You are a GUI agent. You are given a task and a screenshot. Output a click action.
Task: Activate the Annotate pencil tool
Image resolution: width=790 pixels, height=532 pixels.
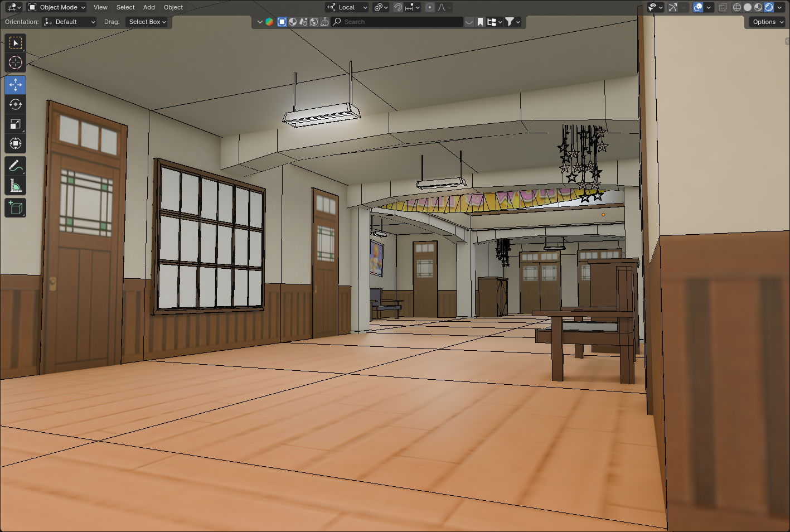pyautogui.click(x=16, y=166)
